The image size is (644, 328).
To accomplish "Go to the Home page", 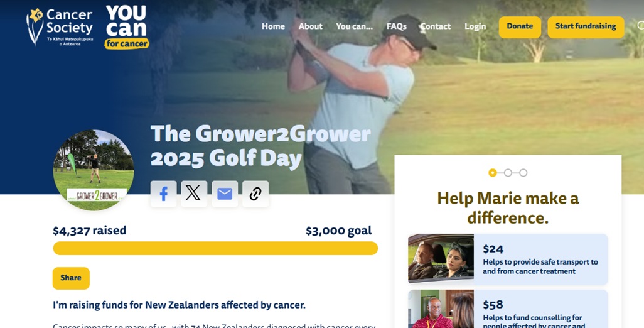I will (x=273, y=26).
